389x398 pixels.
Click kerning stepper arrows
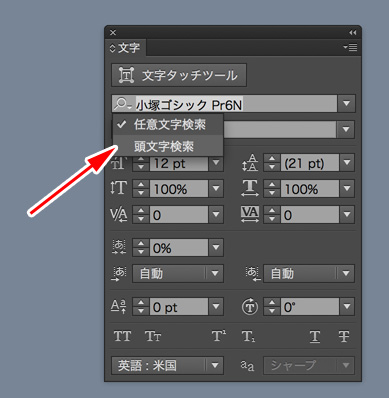click(x=141, y=215)
